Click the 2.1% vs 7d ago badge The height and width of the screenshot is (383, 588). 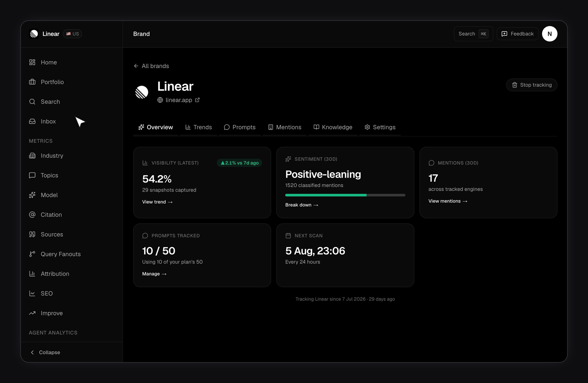(240, 163)
